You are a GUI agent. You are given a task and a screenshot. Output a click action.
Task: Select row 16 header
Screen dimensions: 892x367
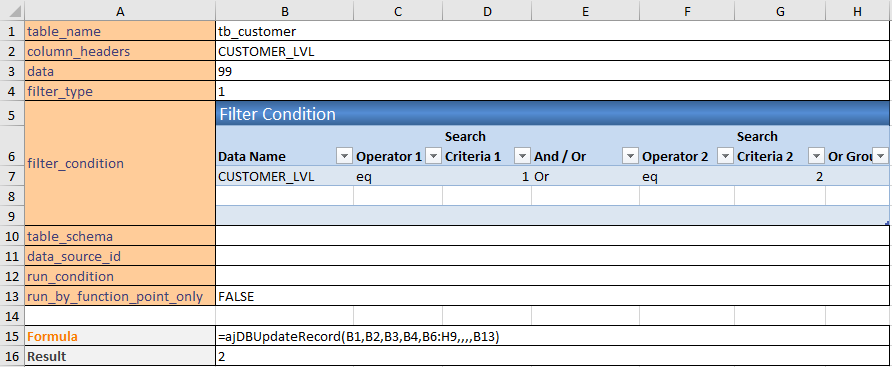pyautogui.click(x=12, y=357)
